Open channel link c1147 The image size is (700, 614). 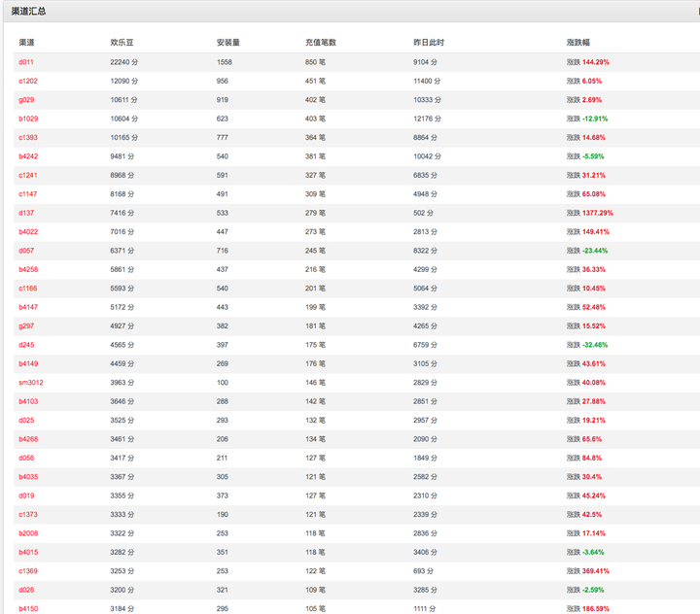[x=27, y=194]
